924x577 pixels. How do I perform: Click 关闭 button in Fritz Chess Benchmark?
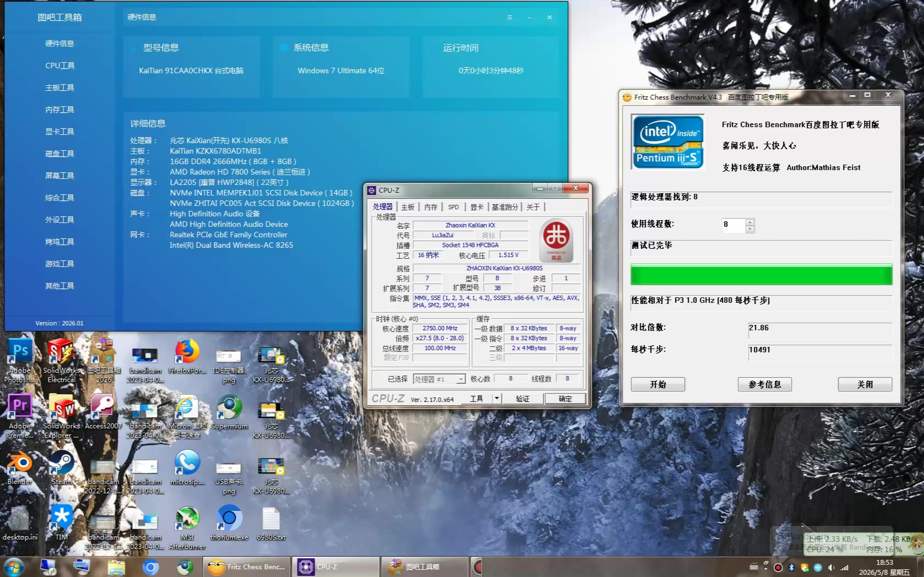coord(865,384)
